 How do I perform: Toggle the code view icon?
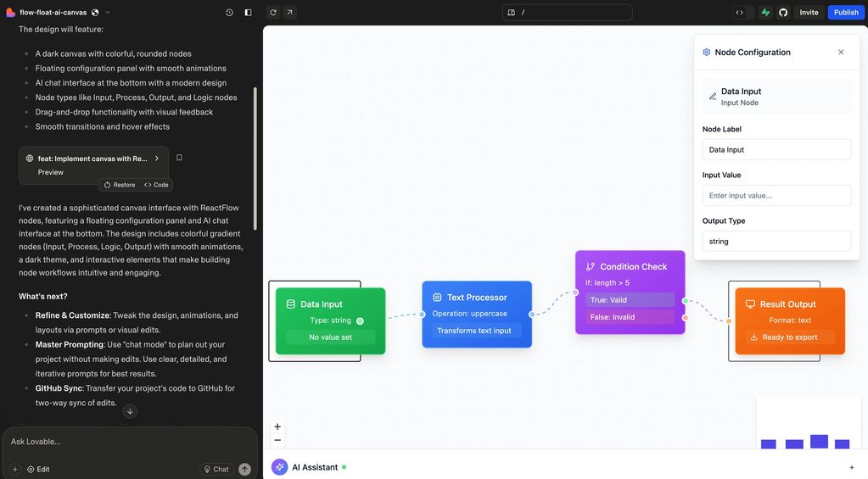(740, 13)
